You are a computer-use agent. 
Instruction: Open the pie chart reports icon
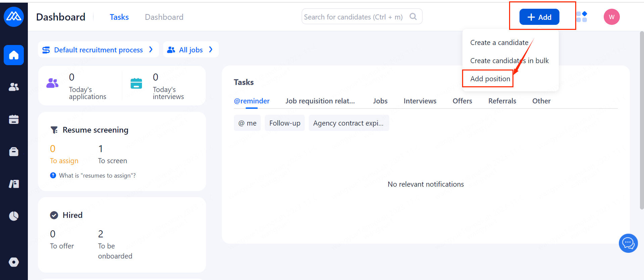[x=14, y=216]
